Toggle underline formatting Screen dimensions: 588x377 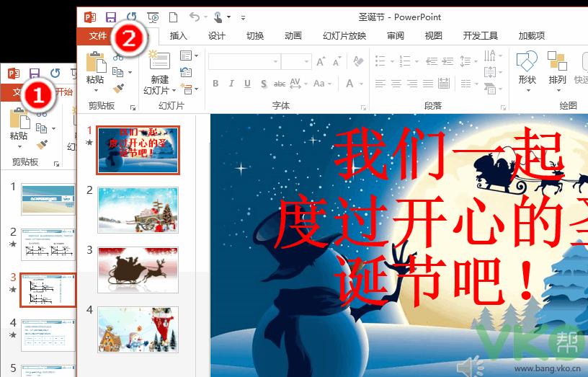tap(247, 84)
